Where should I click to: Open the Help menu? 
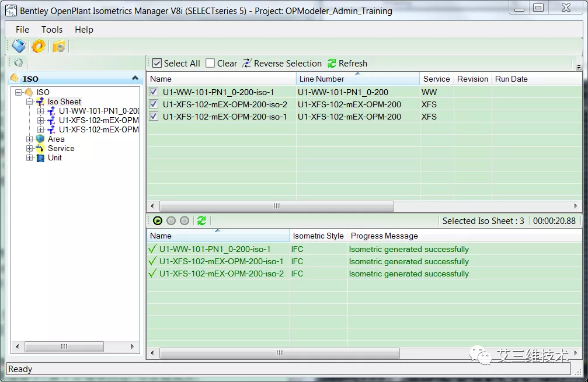click(x=83, y=29)
